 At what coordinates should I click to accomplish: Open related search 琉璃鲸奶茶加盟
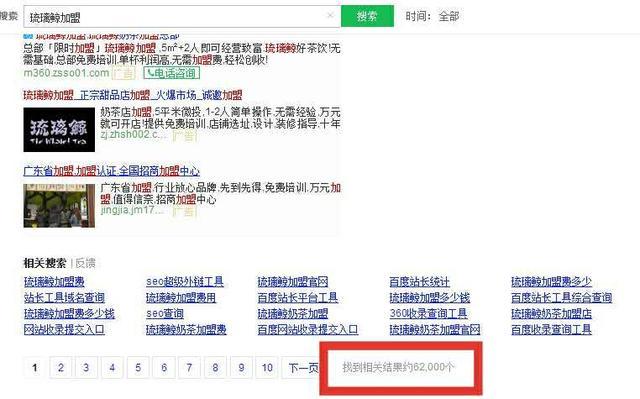coord(293,313)
